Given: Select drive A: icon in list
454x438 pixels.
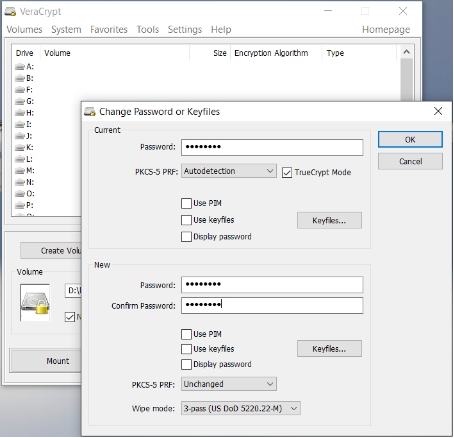Looking at the screenshot, I should click(20, 67).
